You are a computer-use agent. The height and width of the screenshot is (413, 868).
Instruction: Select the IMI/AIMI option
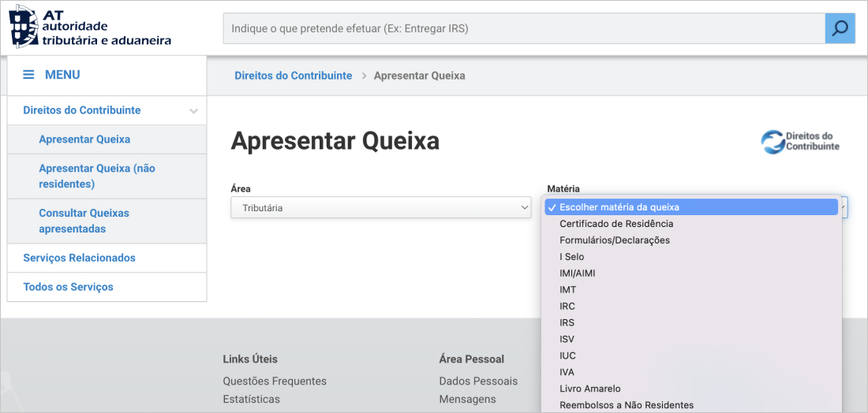pyautogui.click(x=577, y=273)
